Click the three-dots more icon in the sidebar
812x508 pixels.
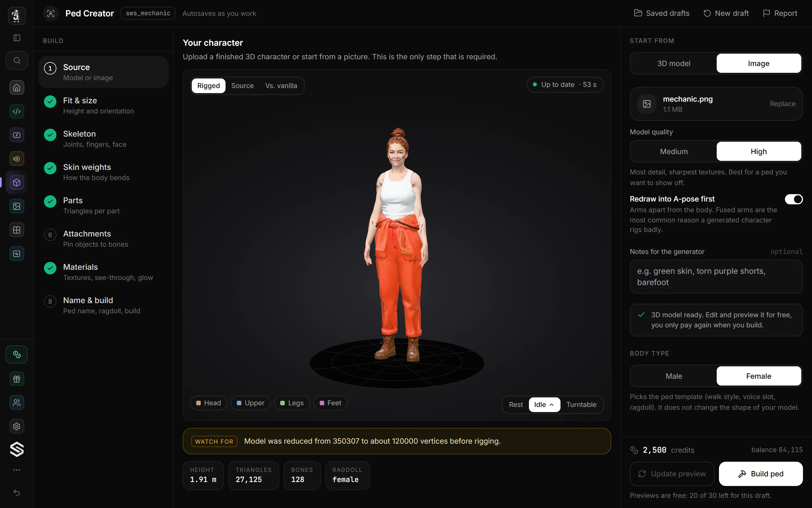(x=17, y=470)
